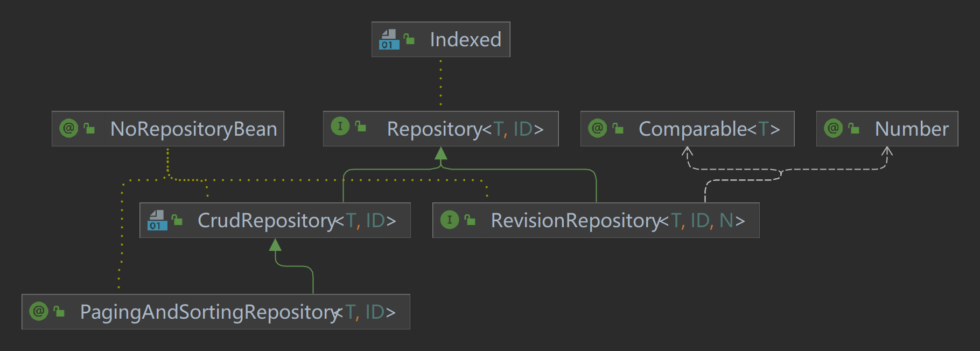Screen dimensions: 980x351
Task: Click the annotation icon on Number node
Action: point(833,128)
